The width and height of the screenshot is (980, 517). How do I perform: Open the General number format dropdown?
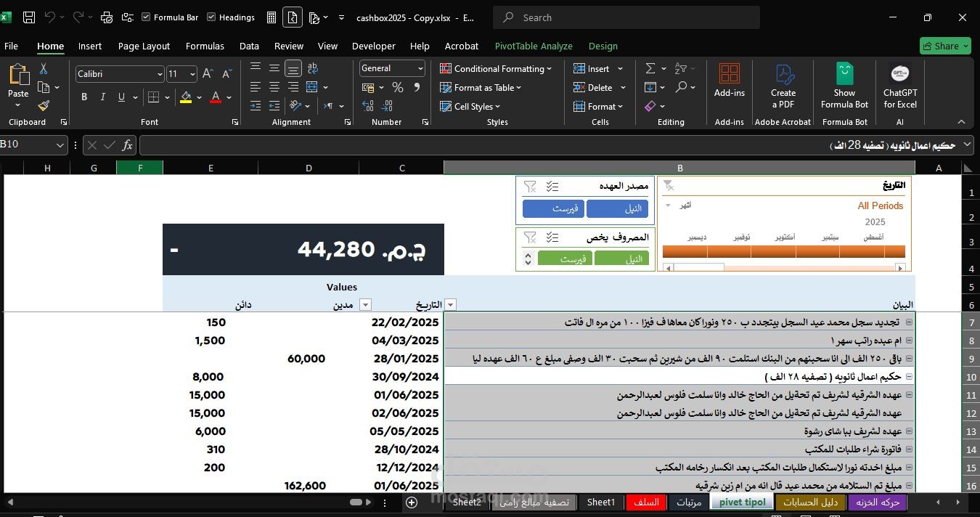[420, 68]
